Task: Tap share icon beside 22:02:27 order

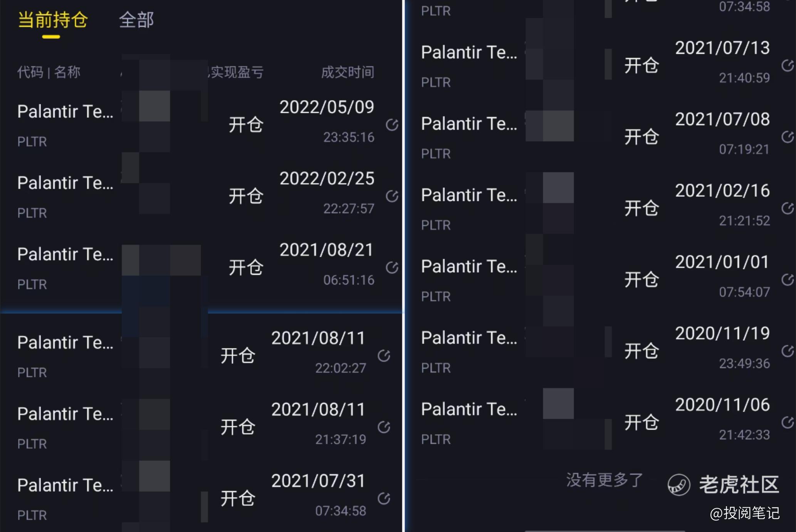Action: tap(384, 356)
